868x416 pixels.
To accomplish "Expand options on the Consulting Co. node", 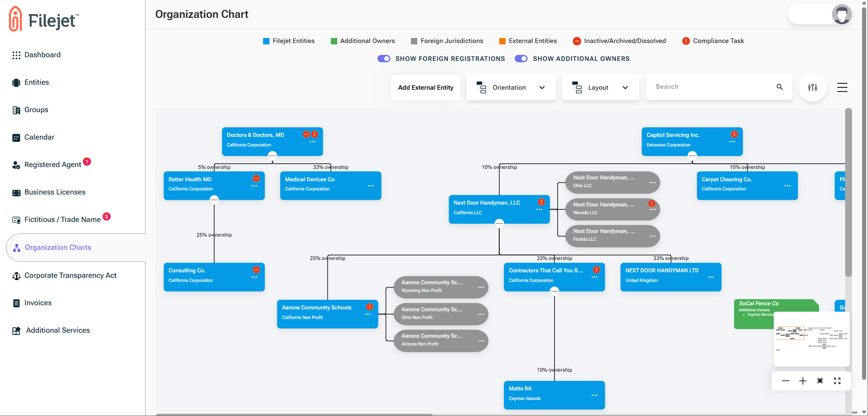I will point(254,276).
